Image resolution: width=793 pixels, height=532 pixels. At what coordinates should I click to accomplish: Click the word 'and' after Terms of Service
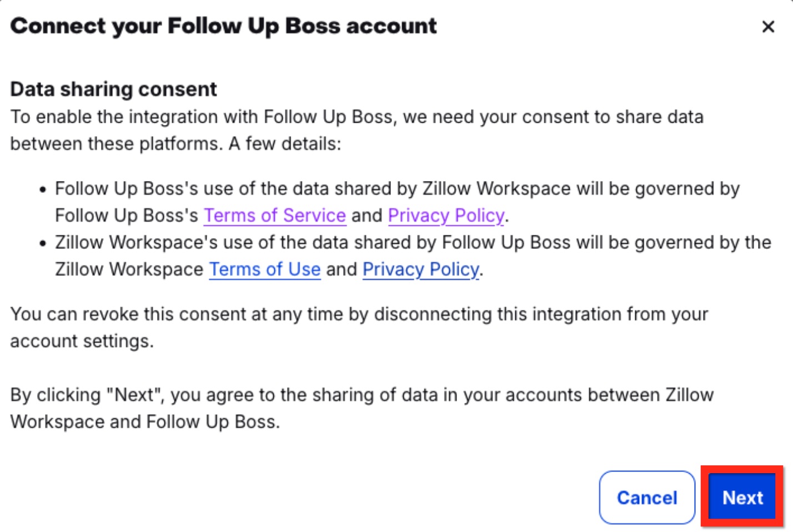pos(367,215)
